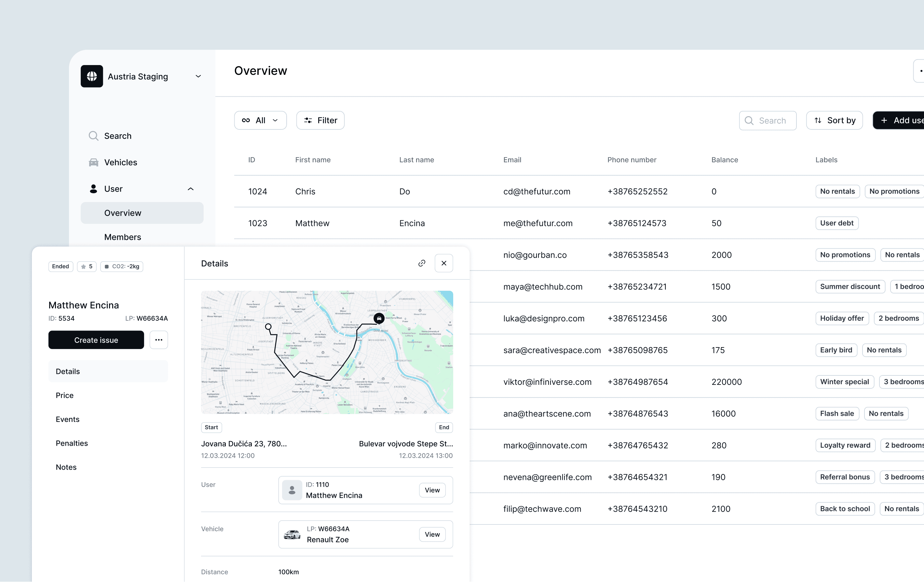This screenshot has height=582, width=924.
Task: Select Members in the sidebar
Action: click(x=122, y=237)
